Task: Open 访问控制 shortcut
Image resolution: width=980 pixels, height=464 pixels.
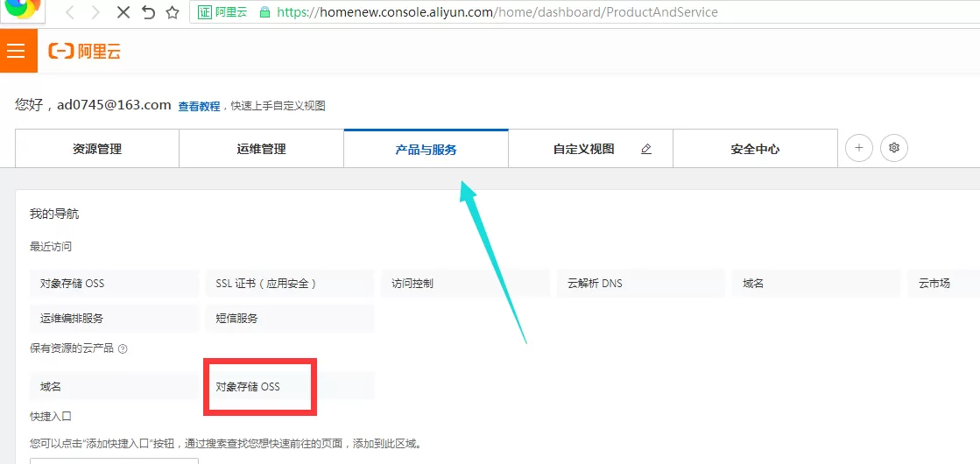Action: pos(466,283)
